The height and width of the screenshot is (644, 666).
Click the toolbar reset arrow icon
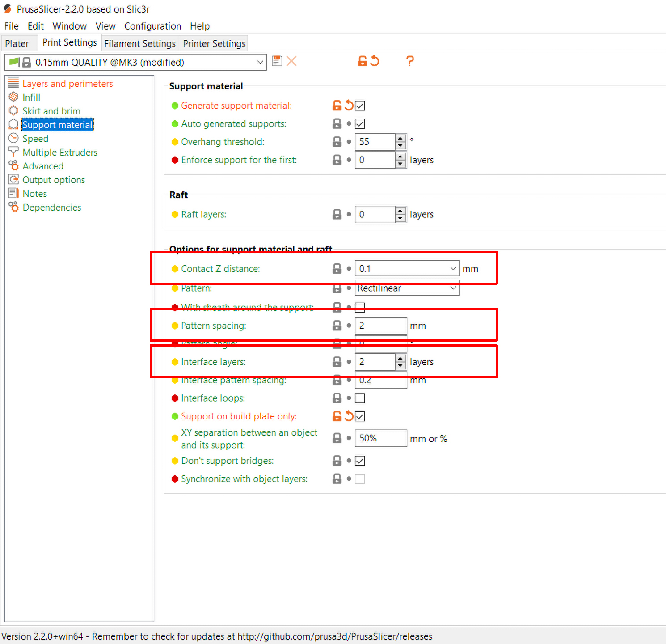375,61
